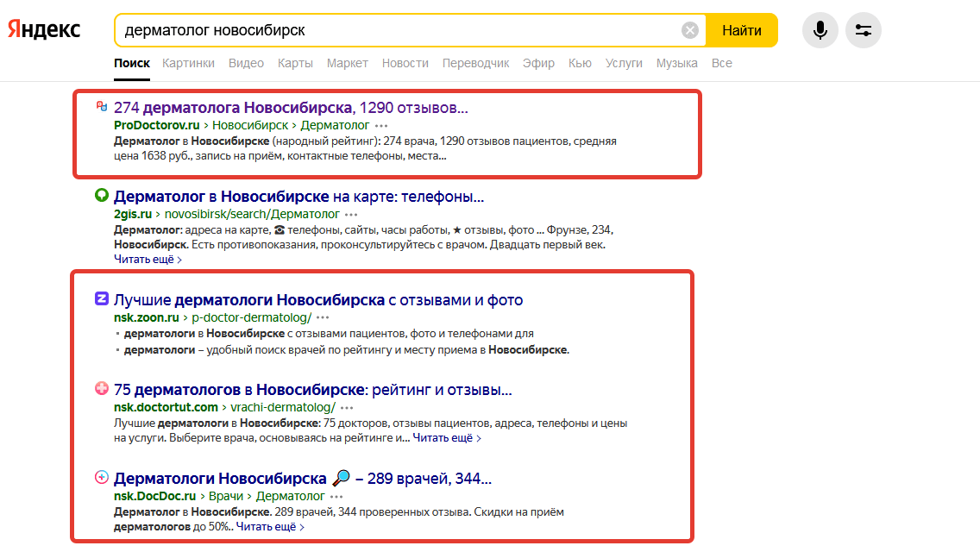The height and width of the screenshot is (552, 980).
Task: Show all services via the Все tab
Action: click(722, 63)
